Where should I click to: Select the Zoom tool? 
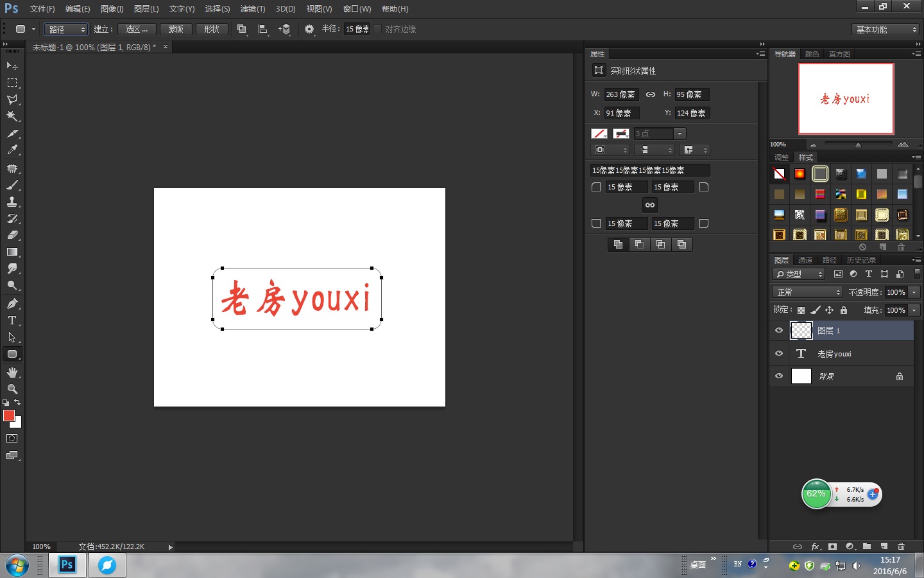coord(12,389)
